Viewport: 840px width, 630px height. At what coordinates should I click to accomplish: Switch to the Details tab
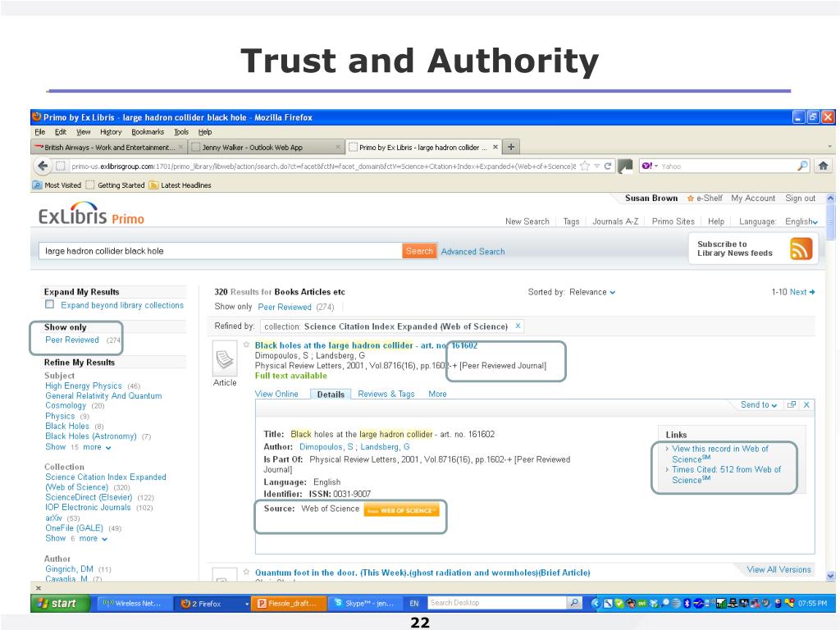coord(331,395)
